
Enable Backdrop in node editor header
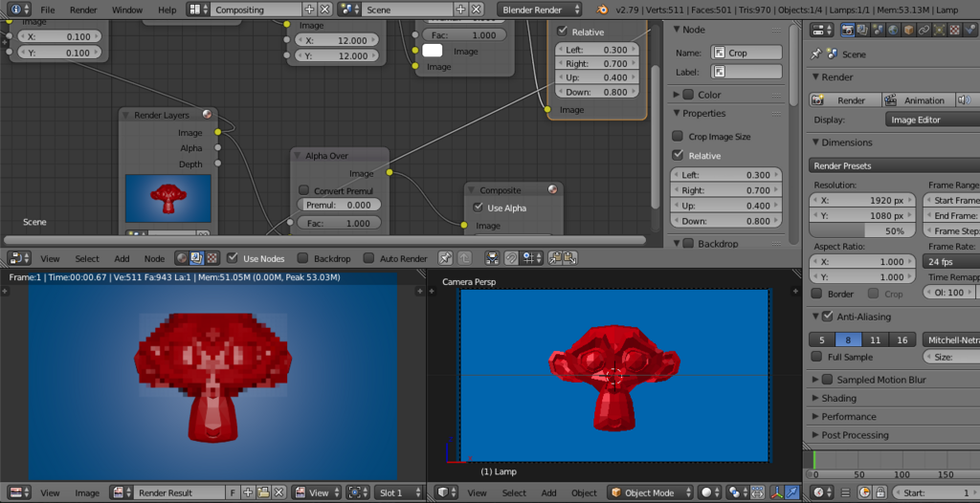coord(302,258)
